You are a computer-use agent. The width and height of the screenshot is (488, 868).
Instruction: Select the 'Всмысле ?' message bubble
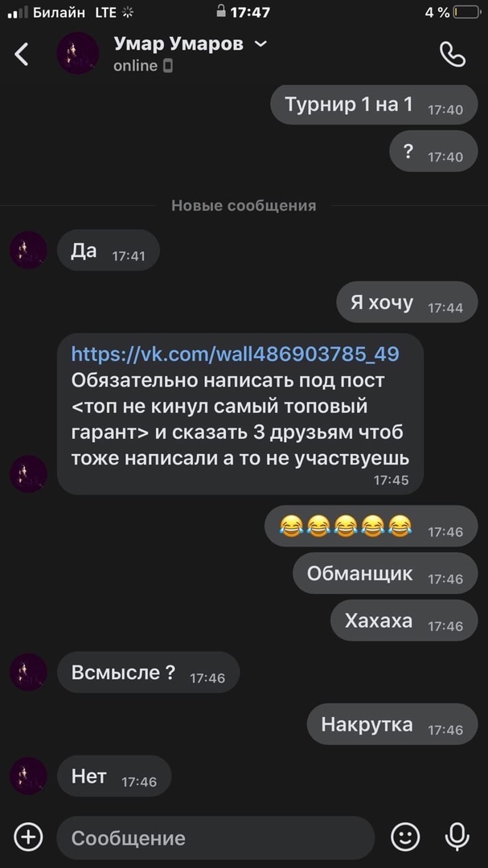149,672
